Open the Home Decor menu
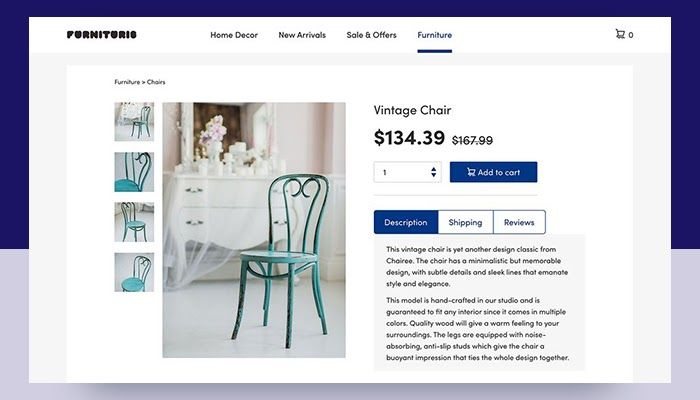The image size is (700, 400). (x=234, y=35)
